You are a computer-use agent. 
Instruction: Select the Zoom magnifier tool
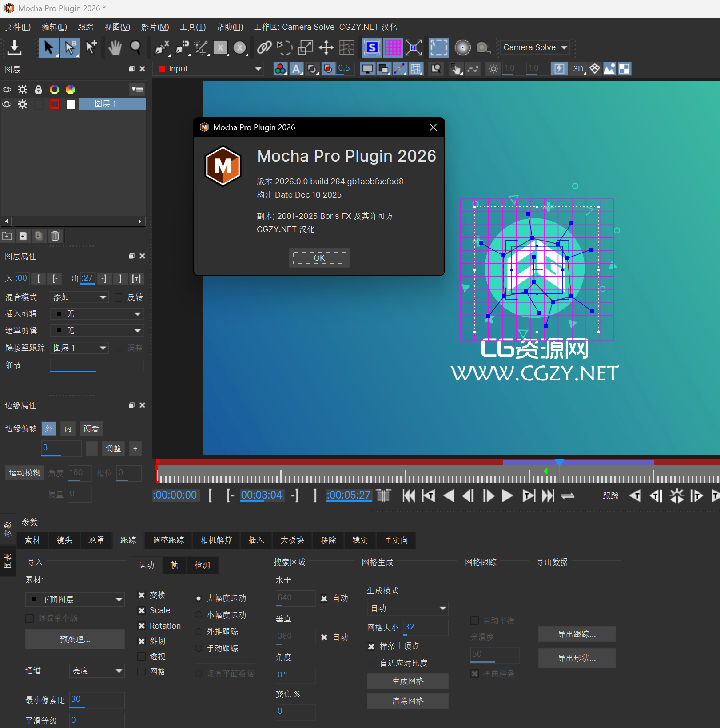coord(136,47)
